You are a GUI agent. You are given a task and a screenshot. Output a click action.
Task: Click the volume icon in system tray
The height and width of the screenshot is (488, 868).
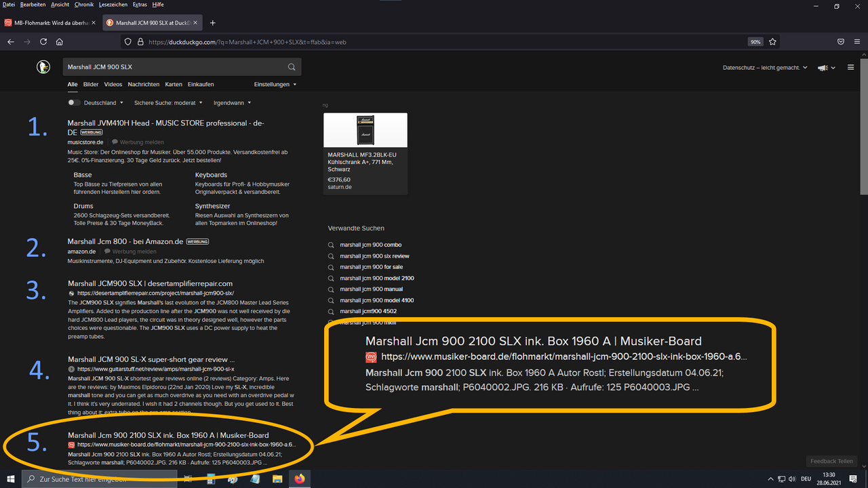(792, 479)
